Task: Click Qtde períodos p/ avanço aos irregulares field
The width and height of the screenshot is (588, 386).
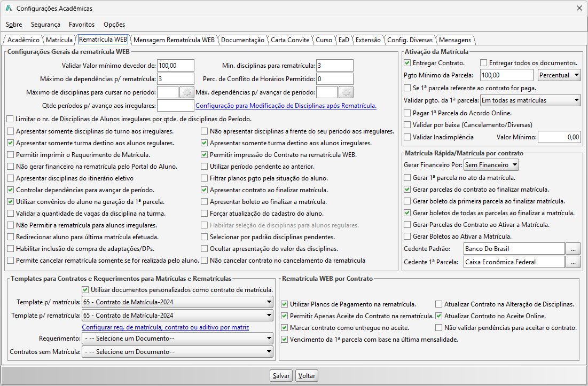Action: [176, 106]
